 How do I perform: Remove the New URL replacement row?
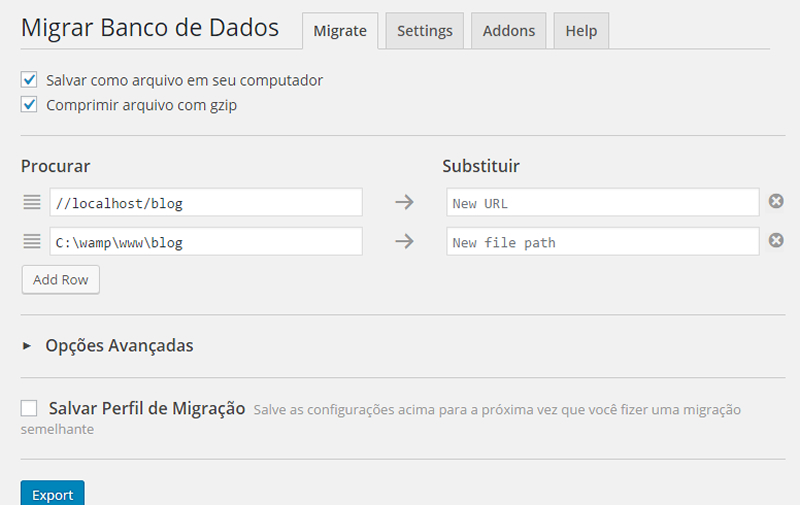[x=775, y=202]
